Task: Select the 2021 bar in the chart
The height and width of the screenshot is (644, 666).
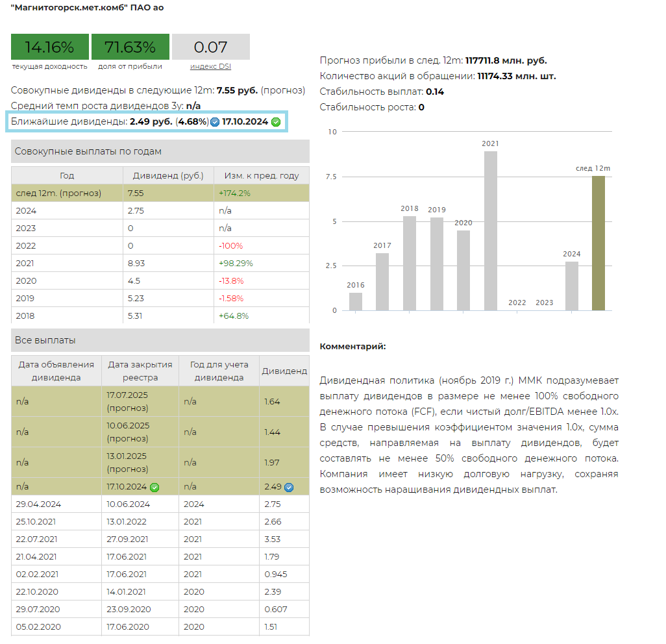Action: click(491, 230)
